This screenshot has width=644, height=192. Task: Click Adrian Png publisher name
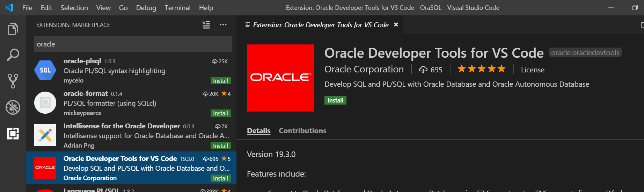click(x=79, y=145)
